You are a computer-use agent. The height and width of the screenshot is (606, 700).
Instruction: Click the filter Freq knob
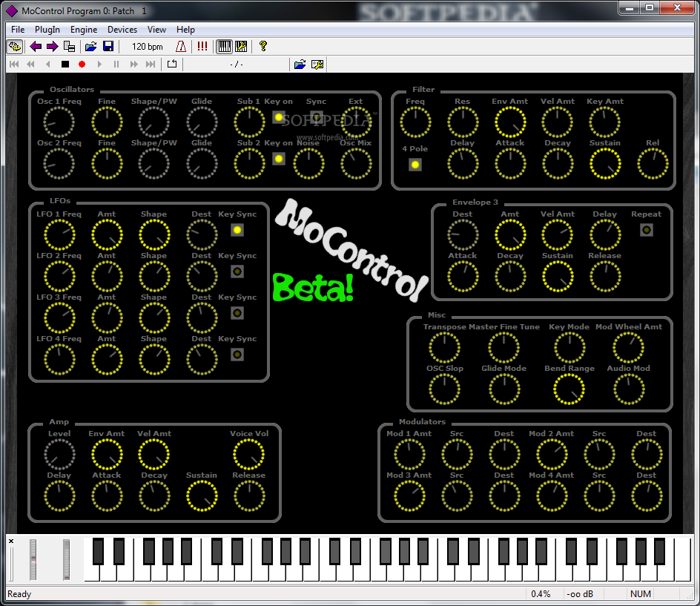(x=415, y=122)
